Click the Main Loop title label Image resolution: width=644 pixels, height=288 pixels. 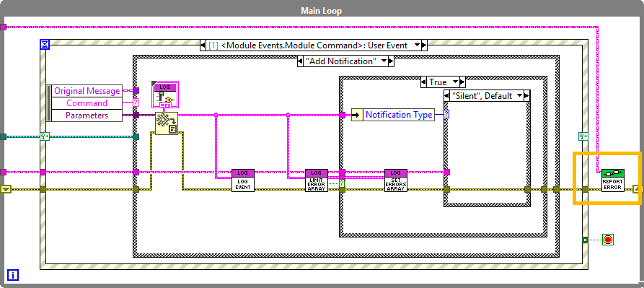pos(321,11)
